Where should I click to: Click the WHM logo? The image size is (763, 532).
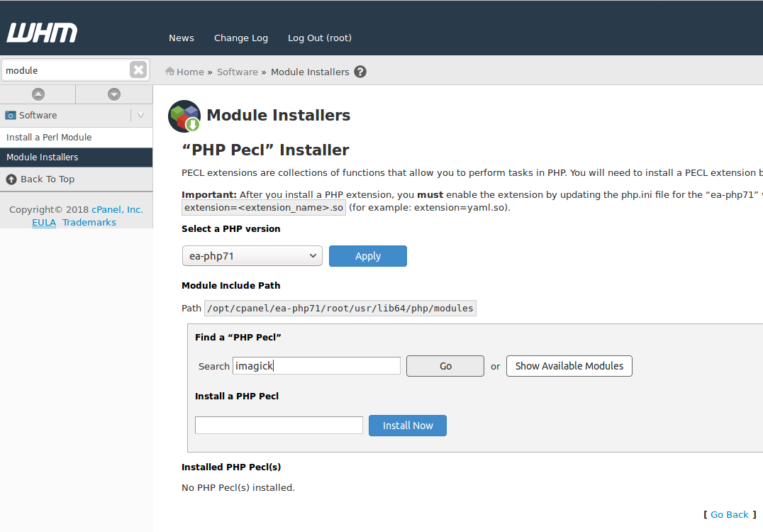tap(41, 31)
